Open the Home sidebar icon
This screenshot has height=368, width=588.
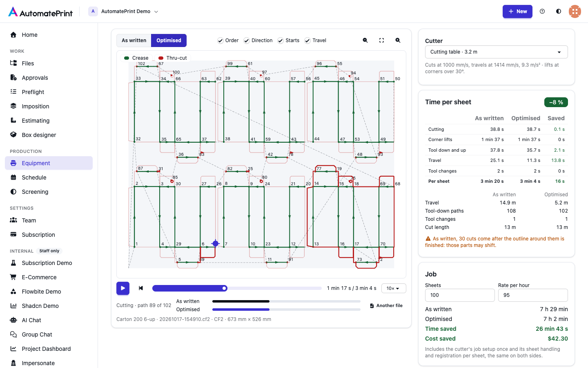13,35
